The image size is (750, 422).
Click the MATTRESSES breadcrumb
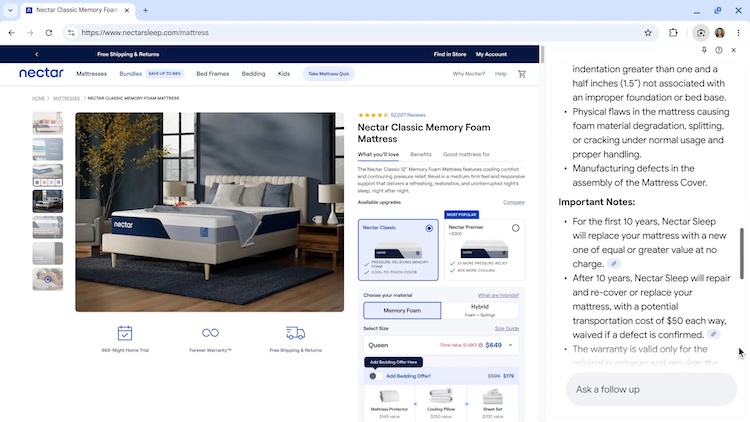(x=66, y=98)
